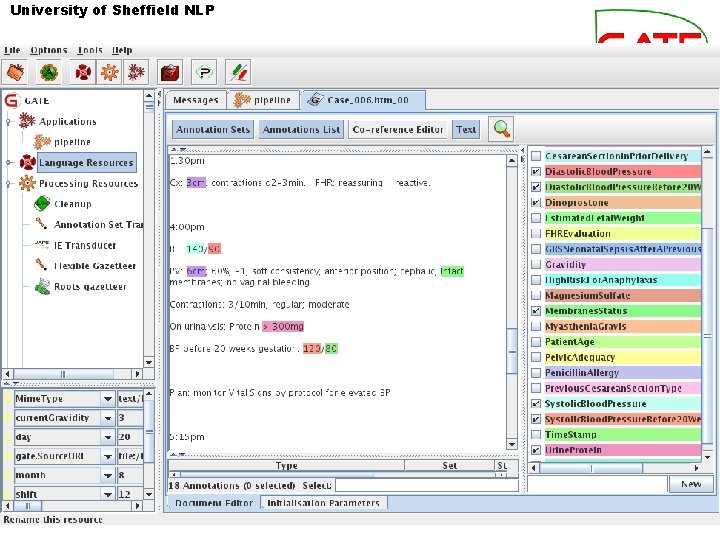Click the Case_006.htm_00 tab document icon

pyautogui.click(x=315, y=100)
